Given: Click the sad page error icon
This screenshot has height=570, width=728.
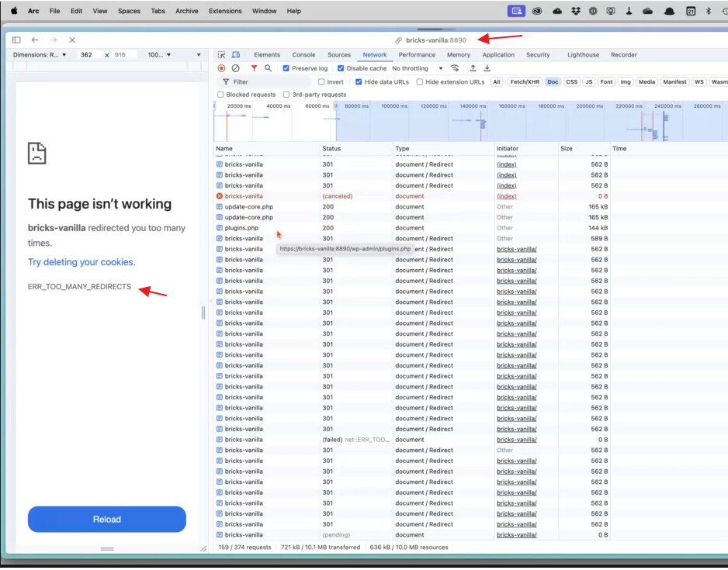Looking at the screenshot, I should pyautogui.click(x=36, y=153).
